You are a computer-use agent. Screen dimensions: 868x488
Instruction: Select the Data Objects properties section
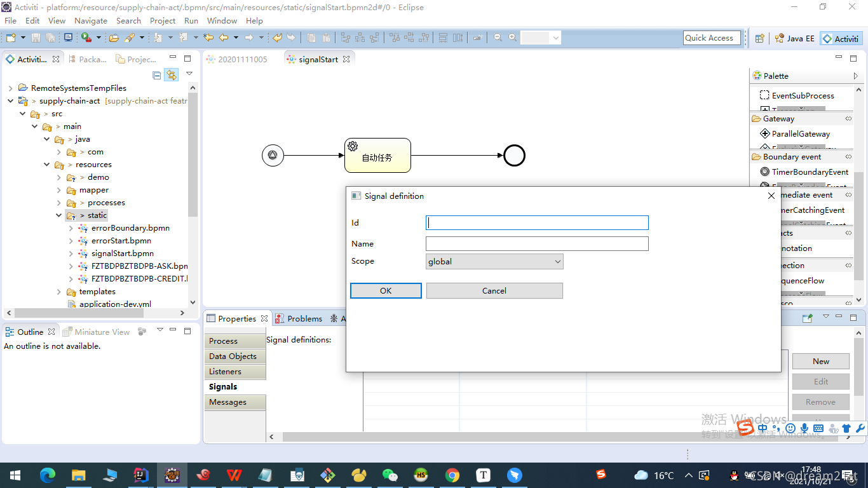coord(235,356)
